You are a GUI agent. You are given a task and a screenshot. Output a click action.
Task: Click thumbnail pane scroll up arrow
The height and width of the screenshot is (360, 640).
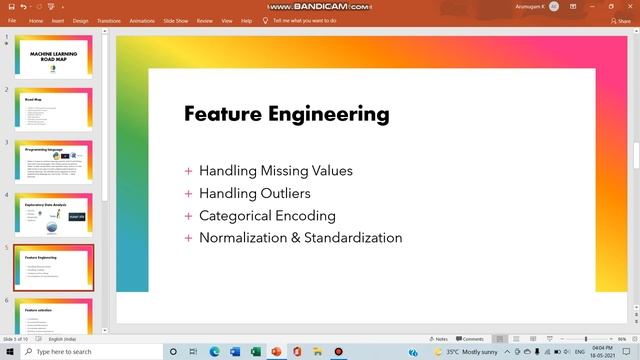(x=105, y=31)
